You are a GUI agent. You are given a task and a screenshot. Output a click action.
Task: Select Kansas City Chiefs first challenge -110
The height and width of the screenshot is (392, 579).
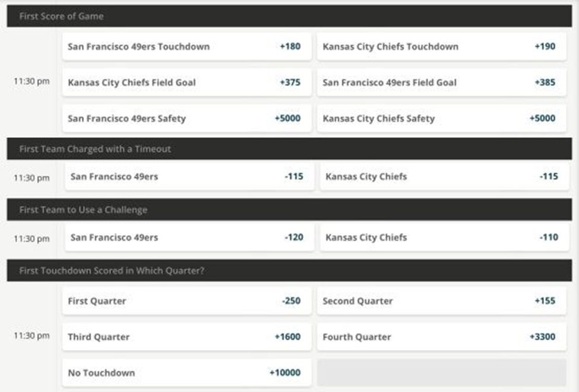pos(443,237)
